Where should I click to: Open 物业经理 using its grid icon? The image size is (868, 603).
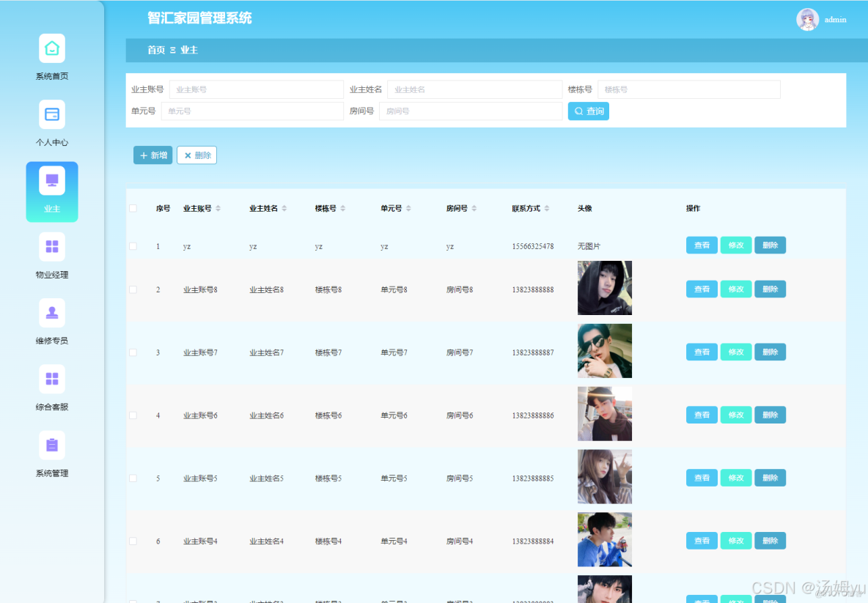click(x=51, y=246)
